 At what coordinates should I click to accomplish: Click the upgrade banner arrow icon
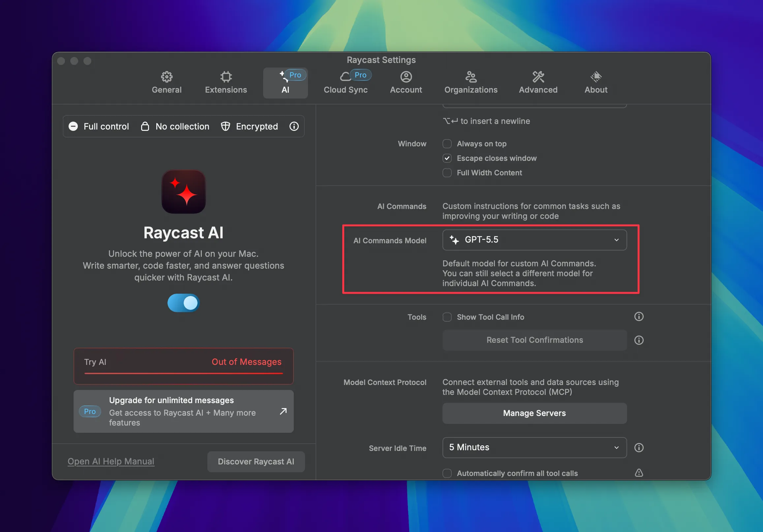click(x=283, y=411)
